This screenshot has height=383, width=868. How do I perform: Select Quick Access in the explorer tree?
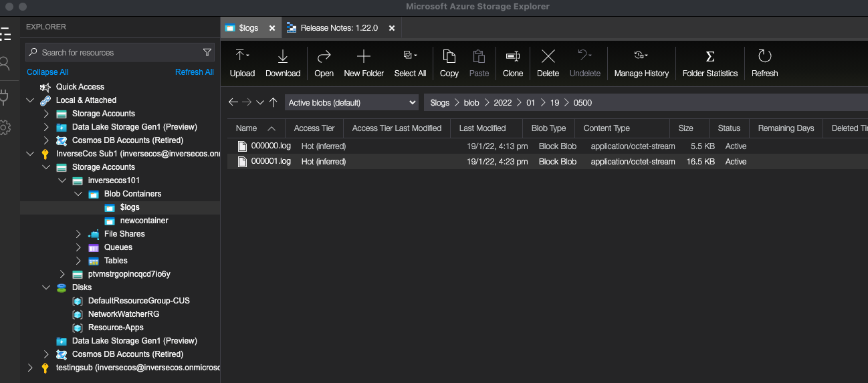tap(80, 87)
